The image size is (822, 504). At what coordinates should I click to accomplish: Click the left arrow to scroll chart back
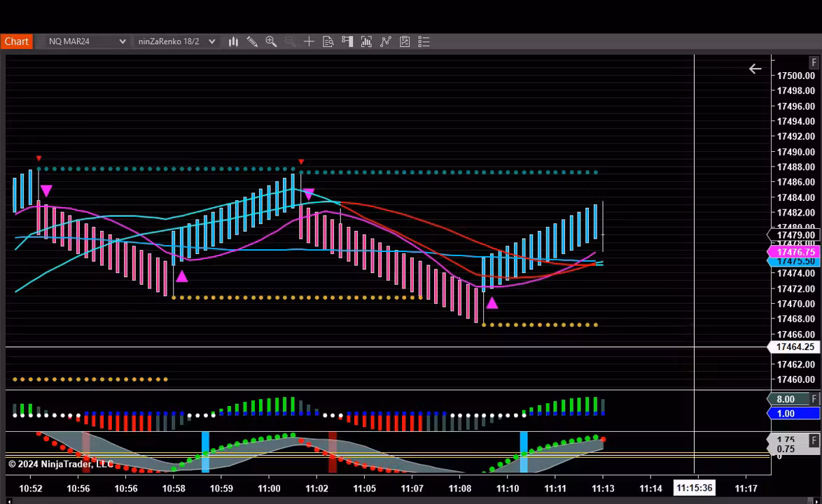click(755, 69)
